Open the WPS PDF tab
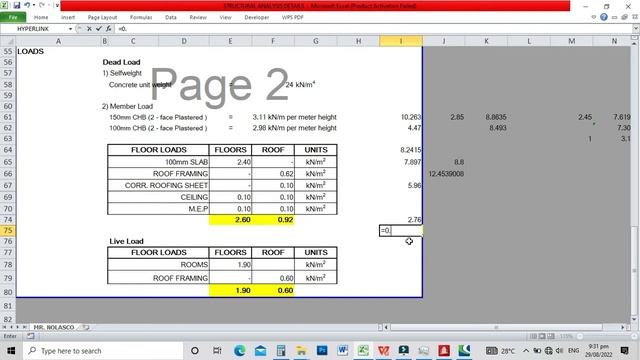Screen dimensions: 640x360 click(292, 18)
